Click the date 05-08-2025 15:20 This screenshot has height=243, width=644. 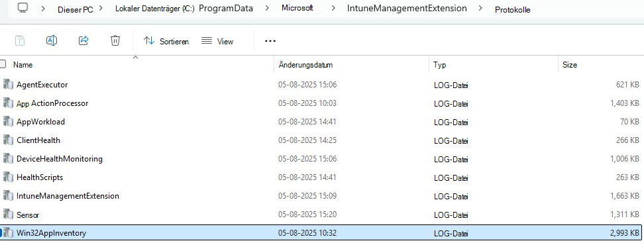pyautogui.click(x=307, y=215)
